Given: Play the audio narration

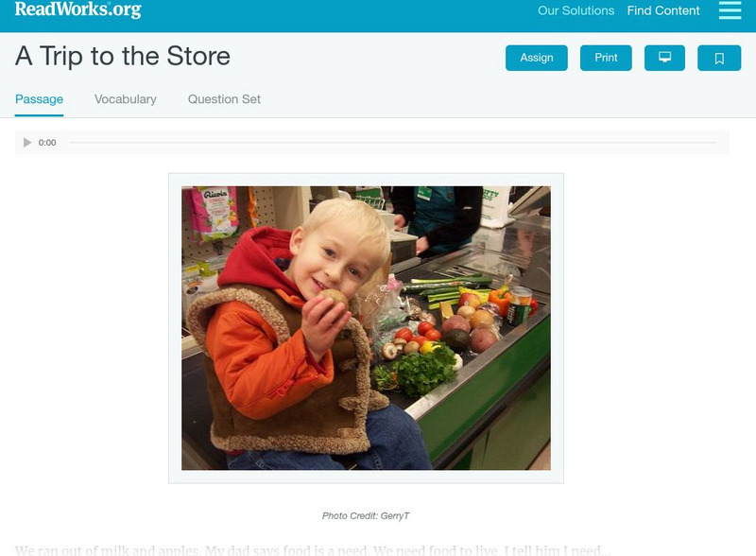Looking at the screenshot, I should point(27,143).
